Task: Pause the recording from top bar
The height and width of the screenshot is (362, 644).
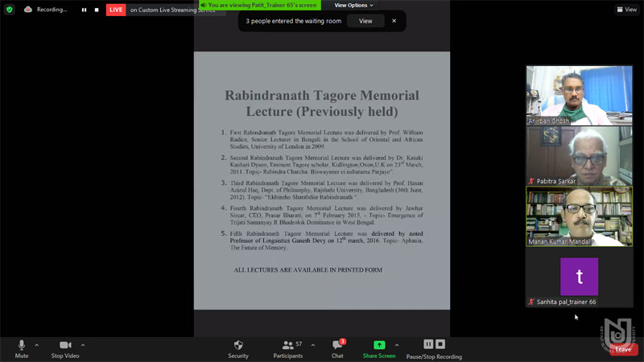Action: [x=84, y=10]
